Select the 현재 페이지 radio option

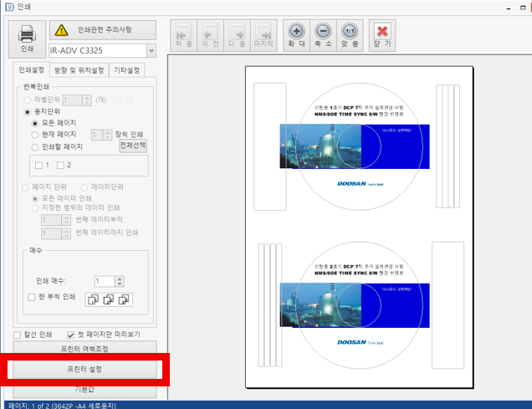coord(35,134)
